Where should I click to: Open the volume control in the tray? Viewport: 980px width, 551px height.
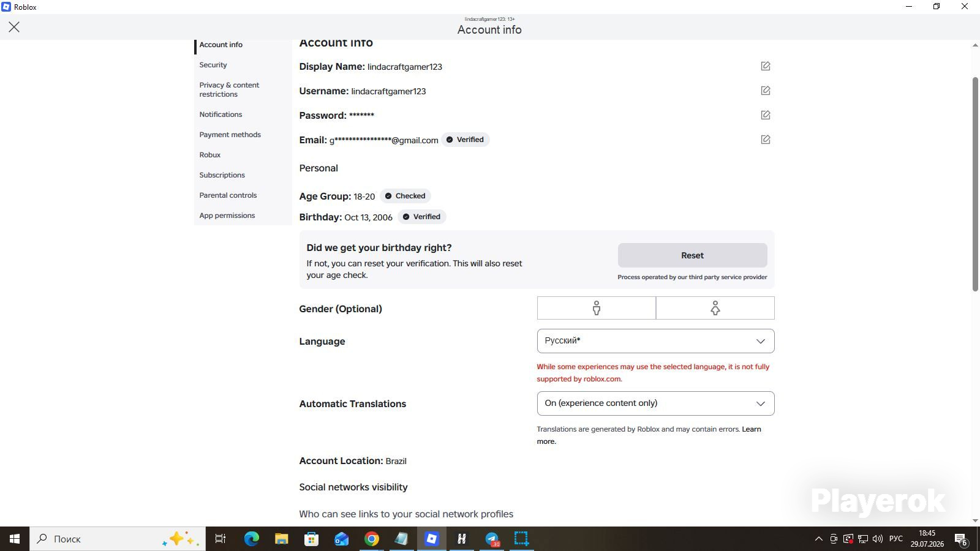coord(878,539)
